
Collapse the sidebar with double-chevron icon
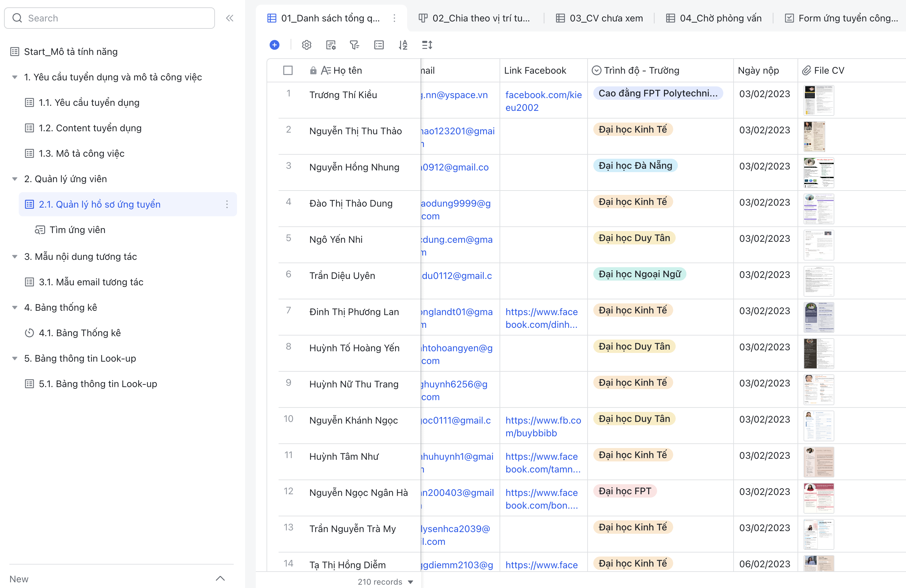click(x=230, y=18)
